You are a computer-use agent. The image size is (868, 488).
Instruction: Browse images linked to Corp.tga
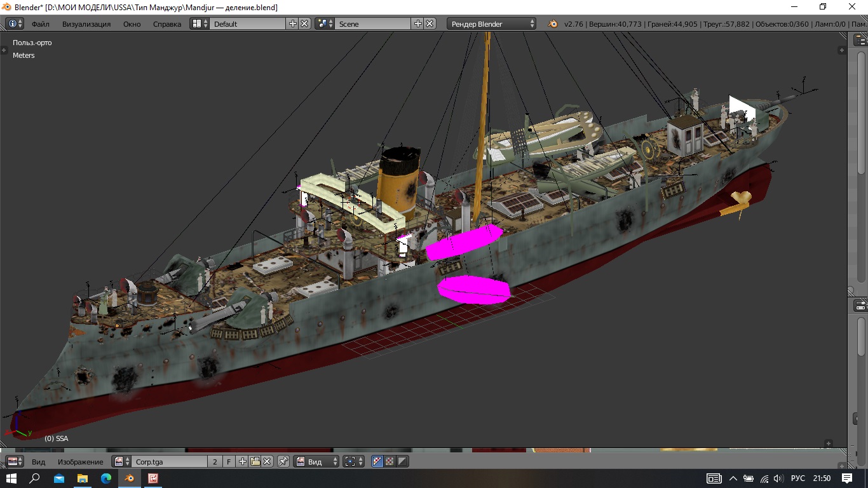click(121, 462)
